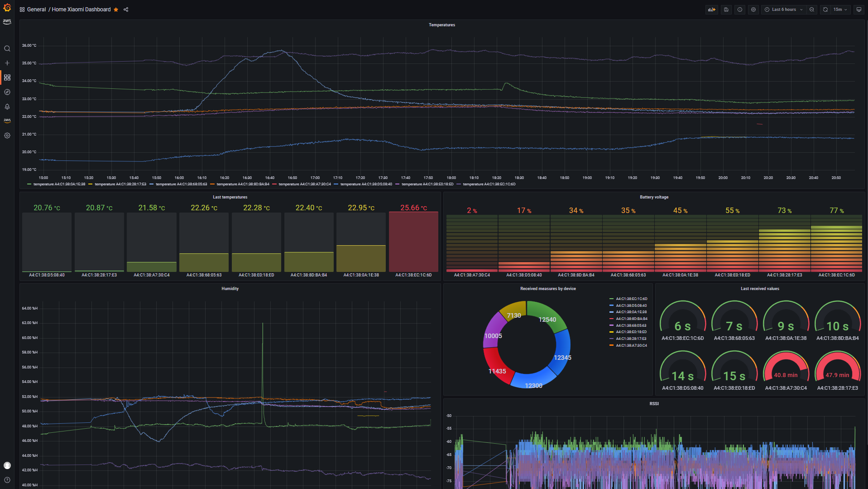Click the Home Xiaomi Dashboard title
The image size is (868, 489).
[81, 10]
